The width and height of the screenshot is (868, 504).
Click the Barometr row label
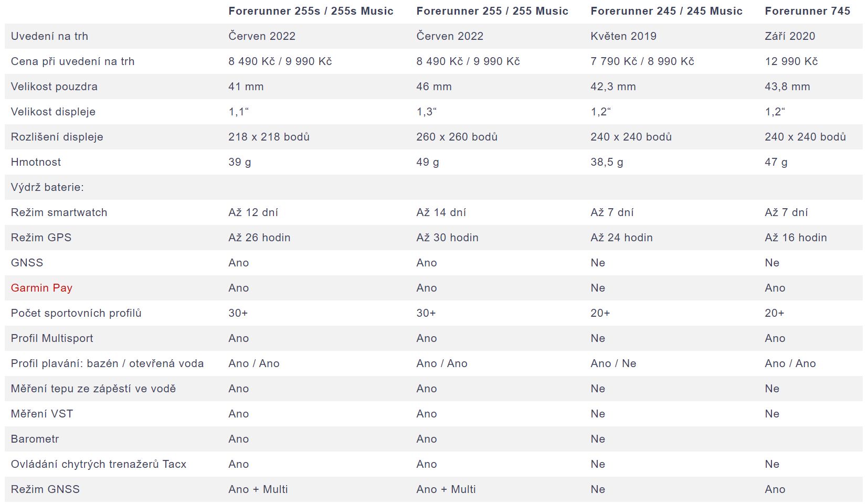[35, 439]
